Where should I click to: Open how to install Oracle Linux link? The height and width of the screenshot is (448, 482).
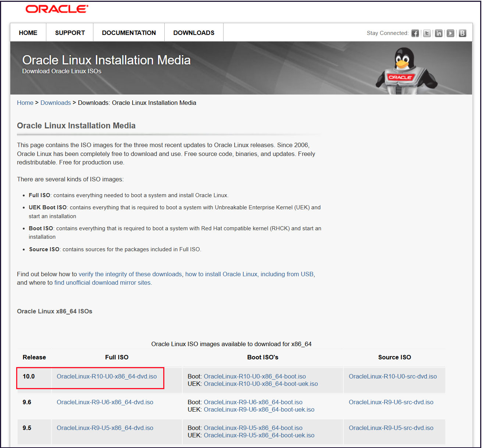(221, 274)
